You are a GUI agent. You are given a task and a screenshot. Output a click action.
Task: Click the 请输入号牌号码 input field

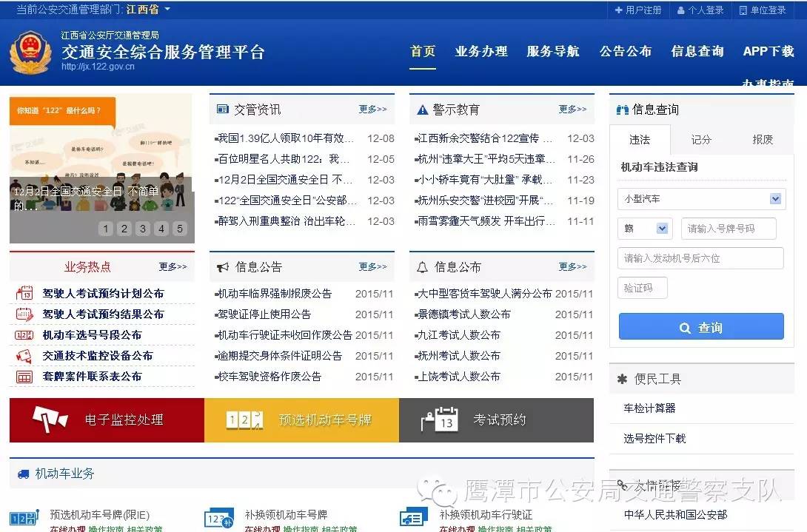click(729, 229)
